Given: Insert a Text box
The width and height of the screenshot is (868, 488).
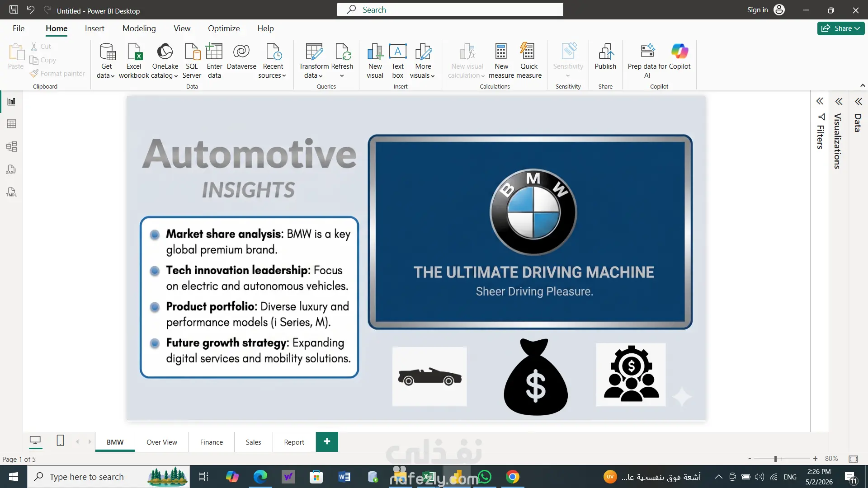Looking at the screenshot, I should 398,61.
